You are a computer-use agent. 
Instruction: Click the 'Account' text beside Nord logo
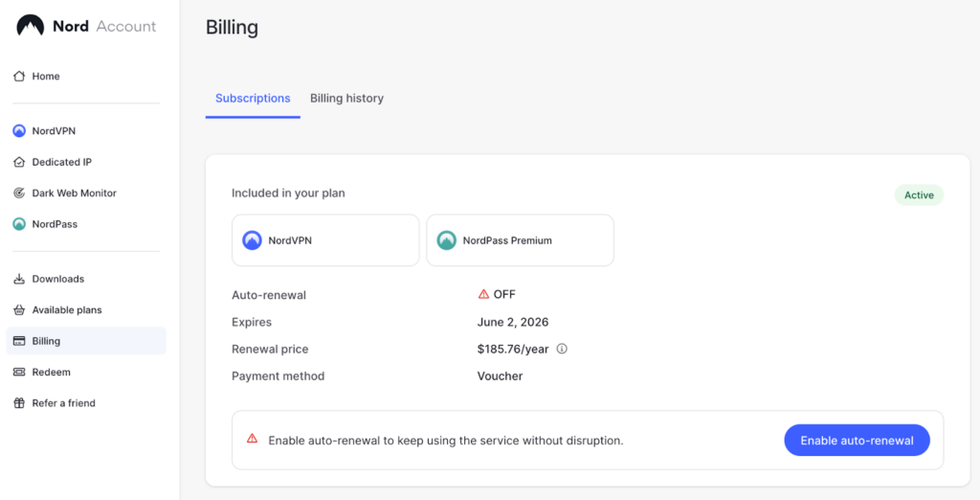coord(126,26)
